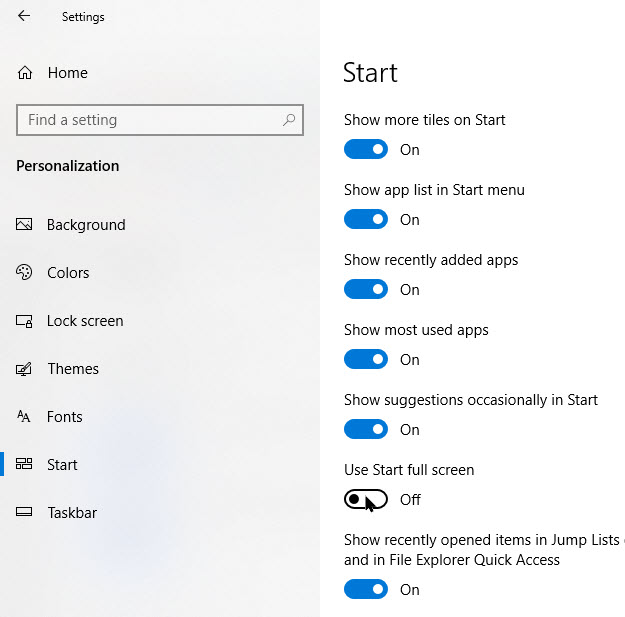
Task: Click the Find a setting search field
Action: [x=150, y=120]
